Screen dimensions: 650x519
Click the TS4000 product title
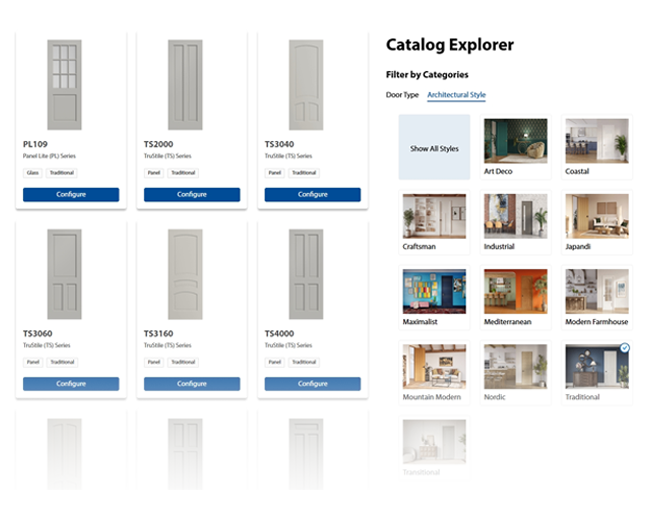tap(279, 334)
